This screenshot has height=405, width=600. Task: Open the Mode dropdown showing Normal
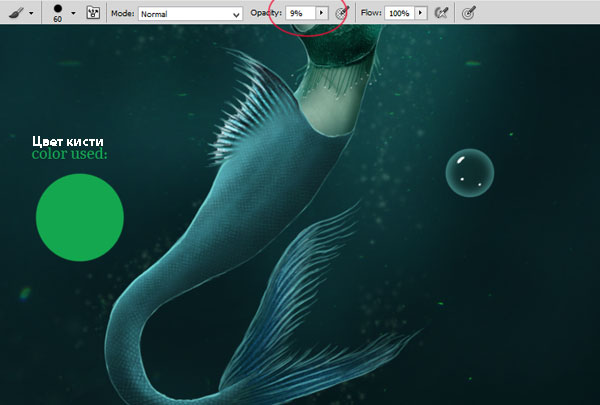pos(190,14)
